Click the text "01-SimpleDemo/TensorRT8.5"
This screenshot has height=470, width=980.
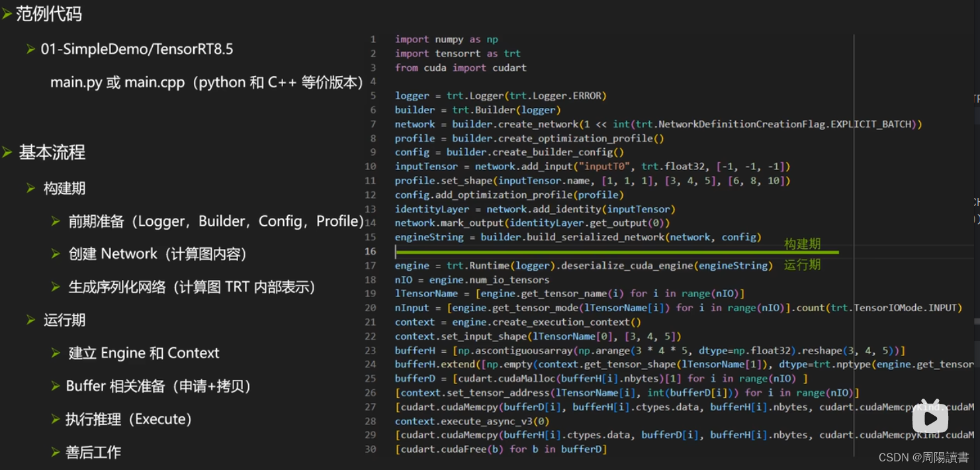(137, 49)
